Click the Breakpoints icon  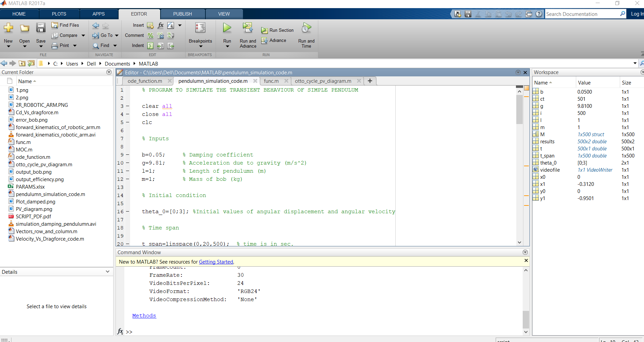click(200, 28)
